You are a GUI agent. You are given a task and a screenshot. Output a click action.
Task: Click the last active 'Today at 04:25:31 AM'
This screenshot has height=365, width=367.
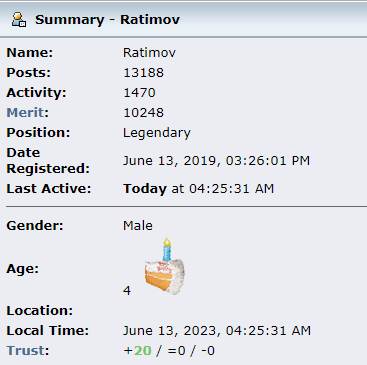[199, 189]
